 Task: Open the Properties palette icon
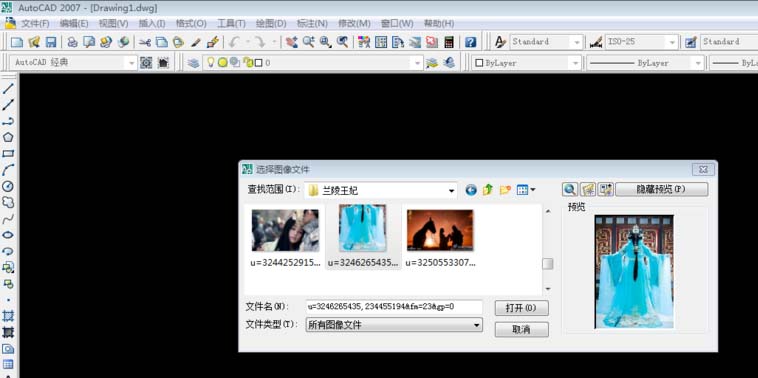364,42
